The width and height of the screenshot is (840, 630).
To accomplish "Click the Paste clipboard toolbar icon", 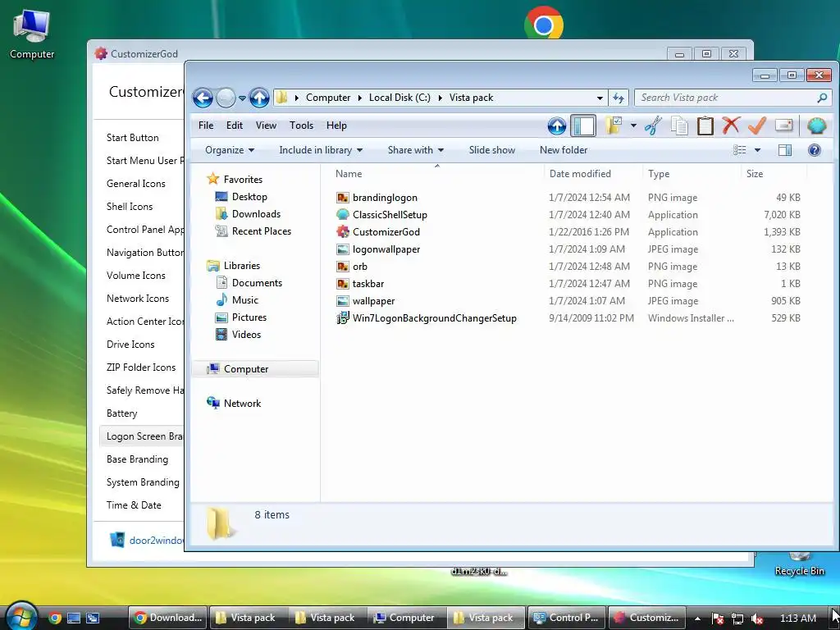I will coord(705,126).
